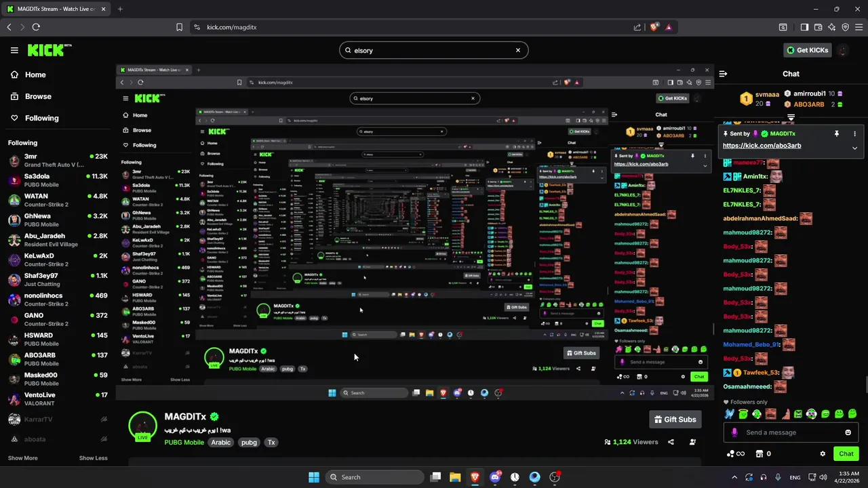Open the chat shop icon

click(x=759, y=454)
